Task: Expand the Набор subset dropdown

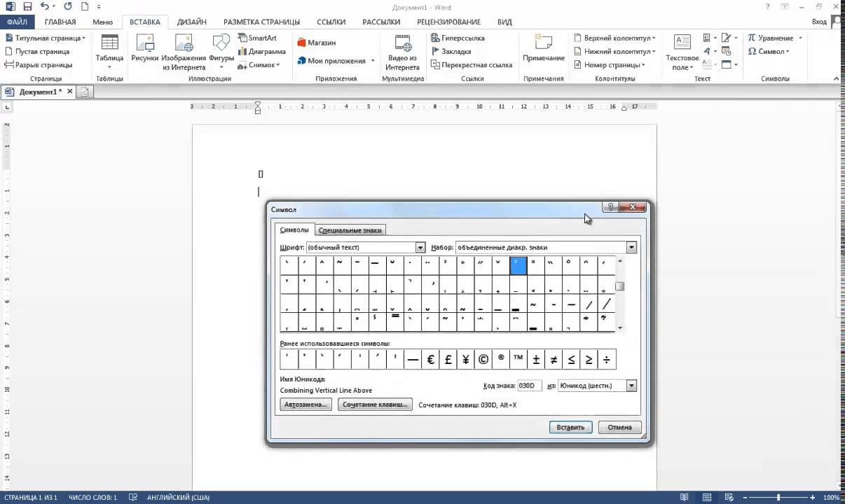Action: tap(631, 247)
